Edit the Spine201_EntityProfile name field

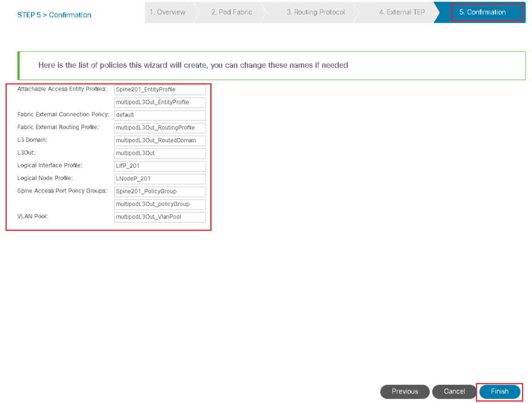point(160,90)
